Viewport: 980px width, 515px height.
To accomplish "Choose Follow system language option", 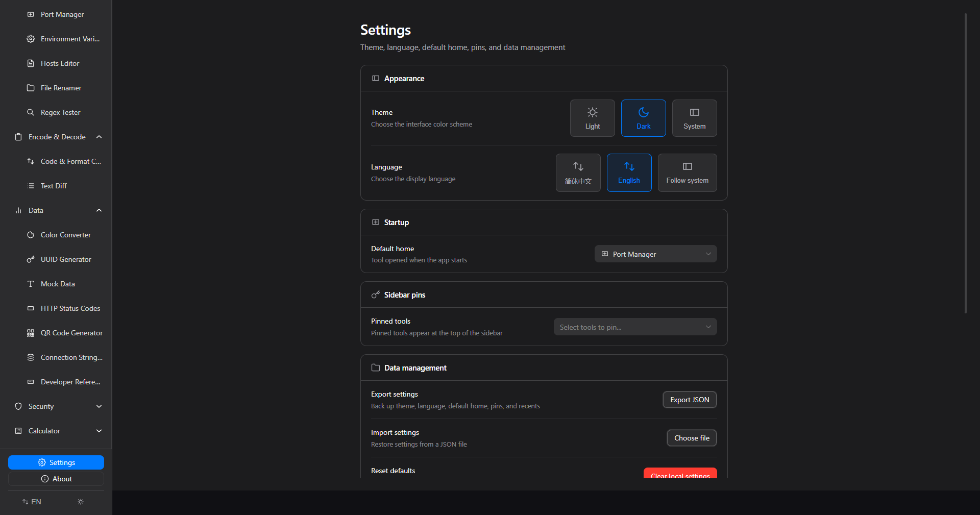I will coord(687,173).
